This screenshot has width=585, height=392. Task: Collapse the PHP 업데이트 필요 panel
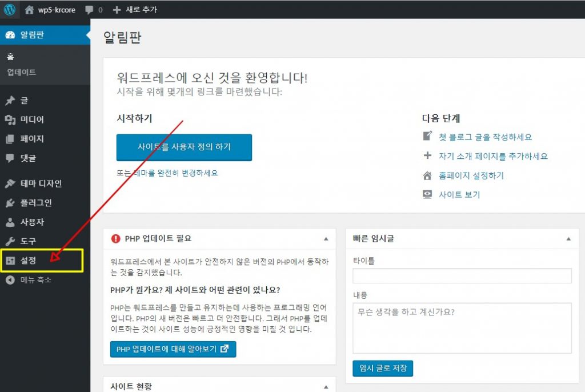tap(326, 238)
